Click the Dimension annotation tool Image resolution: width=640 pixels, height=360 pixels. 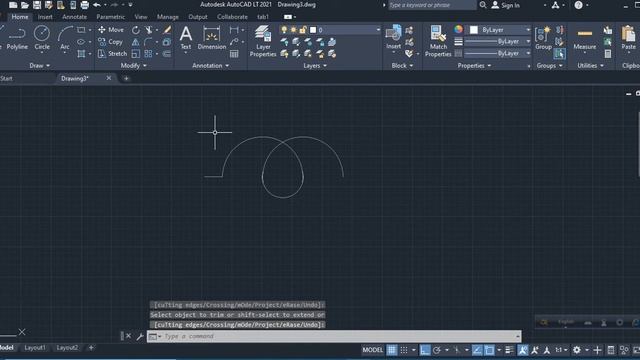211,38
